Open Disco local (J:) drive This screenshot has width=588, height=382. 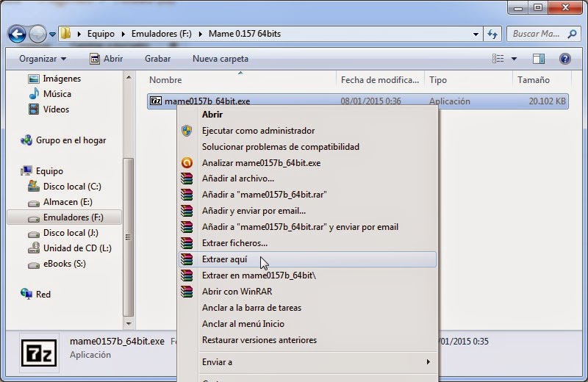[63, 233]
